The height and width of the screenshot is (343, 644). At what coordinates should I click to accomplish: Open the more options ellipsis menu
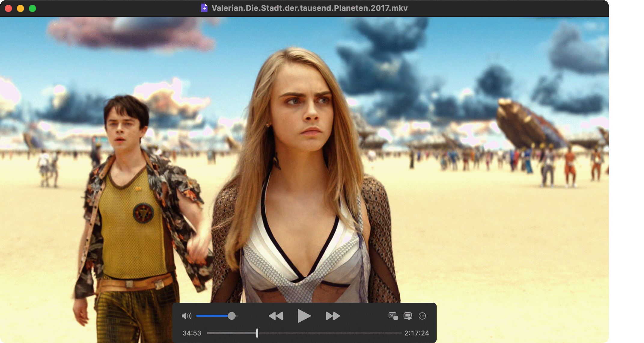tap(422, 316)
